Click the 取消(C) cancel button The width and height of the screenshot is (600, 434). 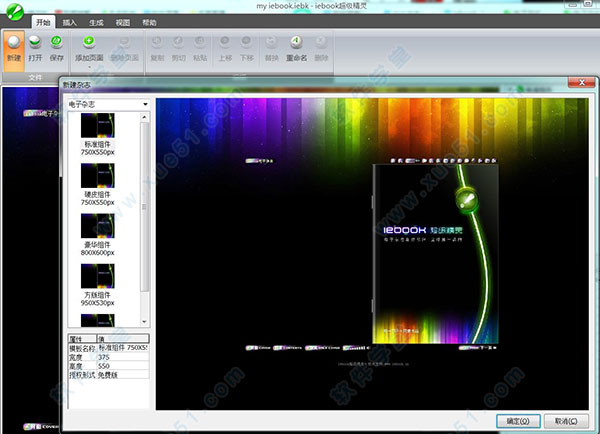tap(566, 421)
